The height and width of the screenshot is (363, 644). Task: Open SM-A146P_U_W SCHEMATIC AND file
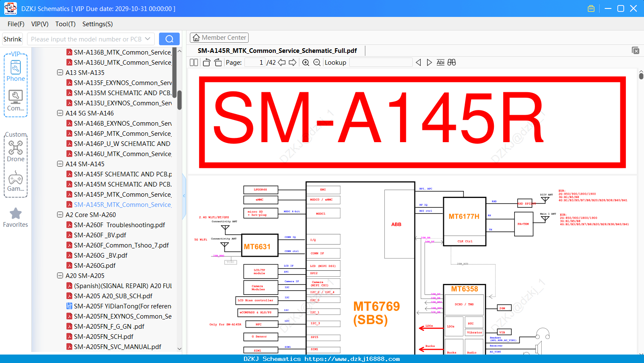click(x=119, y=143)
